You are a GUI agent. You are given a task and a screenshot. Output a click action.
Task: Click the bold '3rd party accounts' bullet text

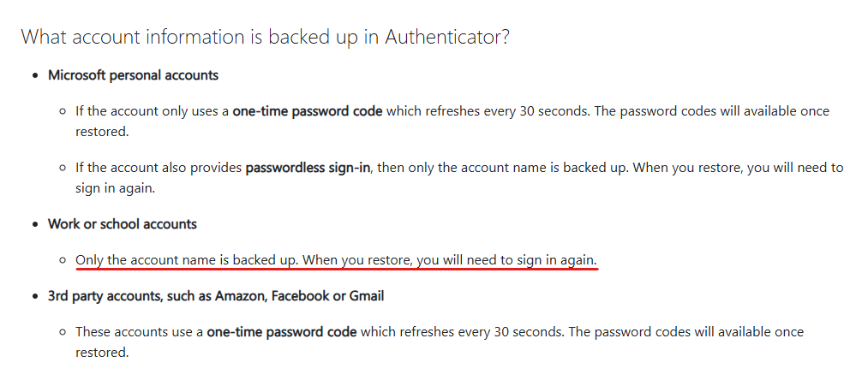(216, 296)
